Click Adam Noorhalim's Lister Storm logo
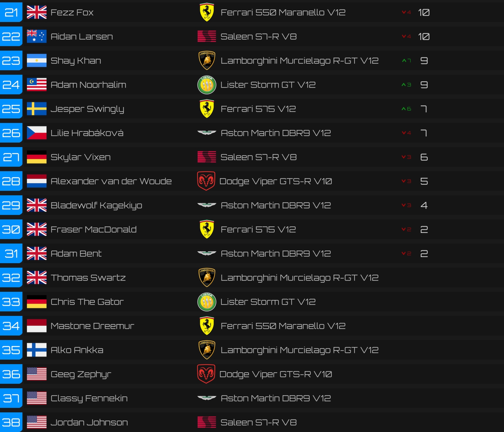Screen dimensions: 504x432 pos(207,85)
